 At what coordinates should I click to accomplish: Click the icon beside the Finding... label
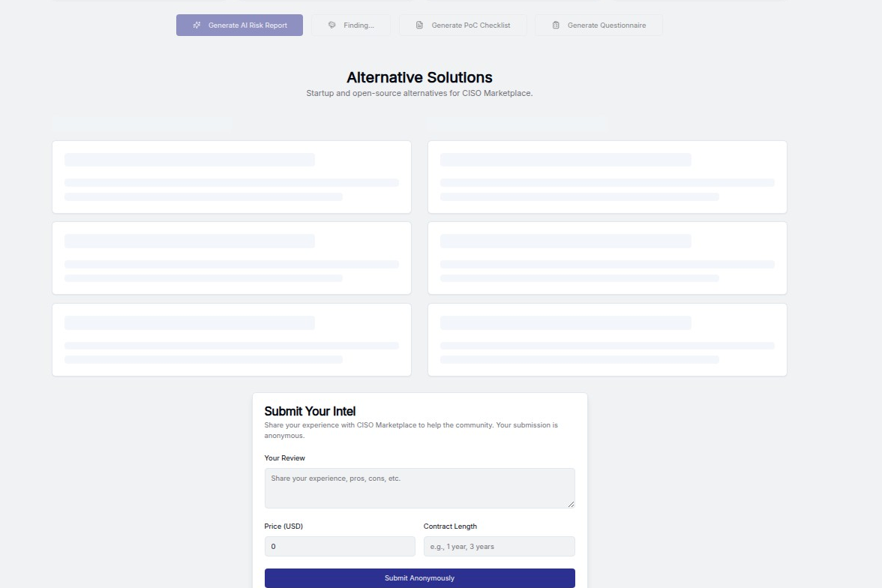coord(332,25)
